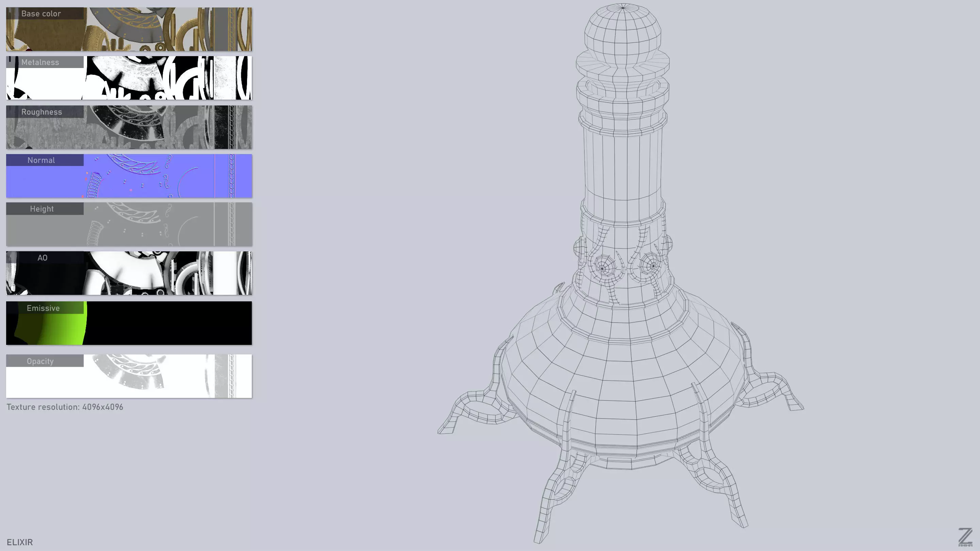
Task: Click the Opacity label
Action: pyautogui.click(x=40, y=361)
